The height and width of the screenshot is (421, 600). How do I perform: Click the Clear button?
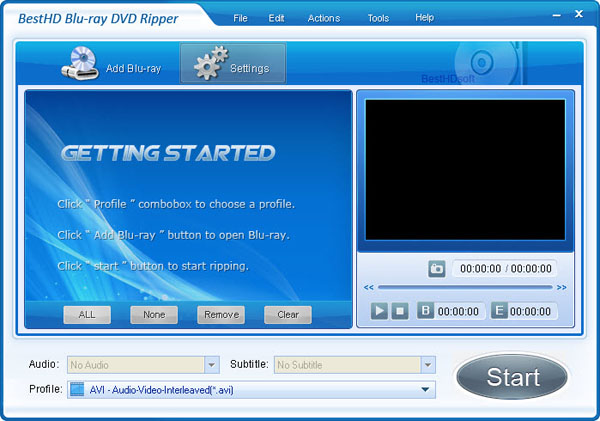(x=288, y=315)
